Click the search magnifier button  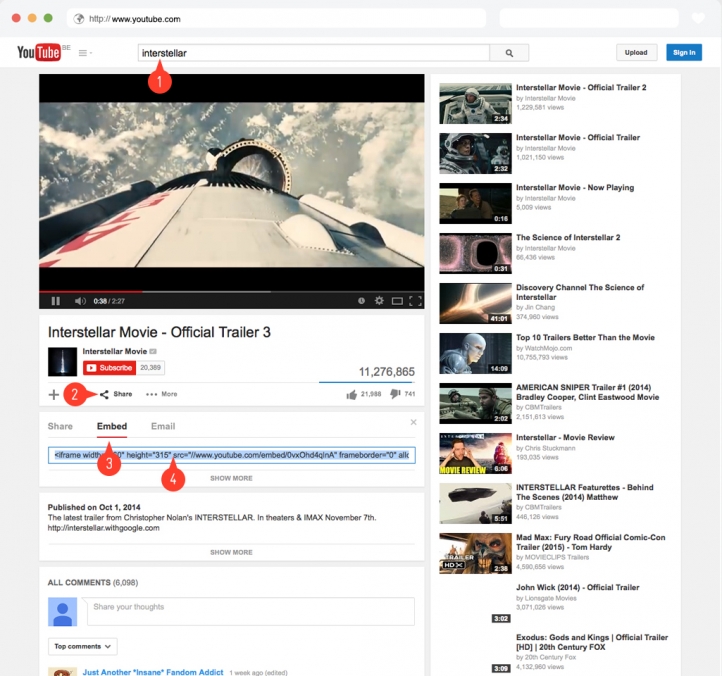(509, 53)
